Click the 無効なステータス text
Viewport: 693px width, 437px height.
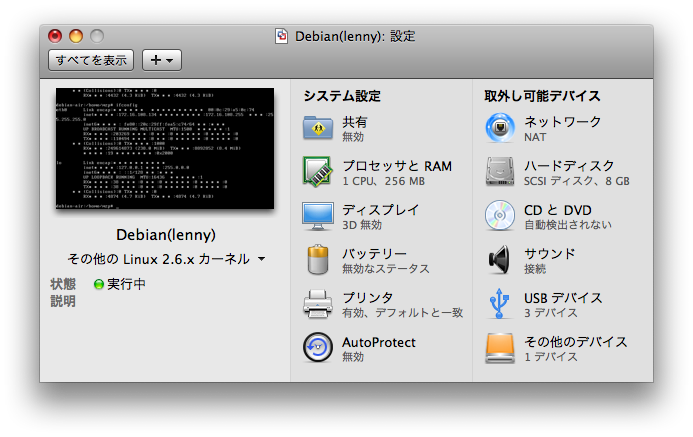(386, 269)
